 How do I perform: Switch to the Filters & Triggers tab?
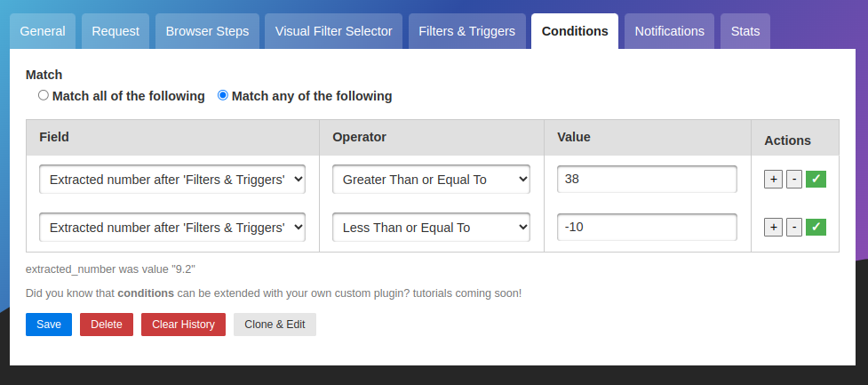pyautogui.click(x=466, y=31)
